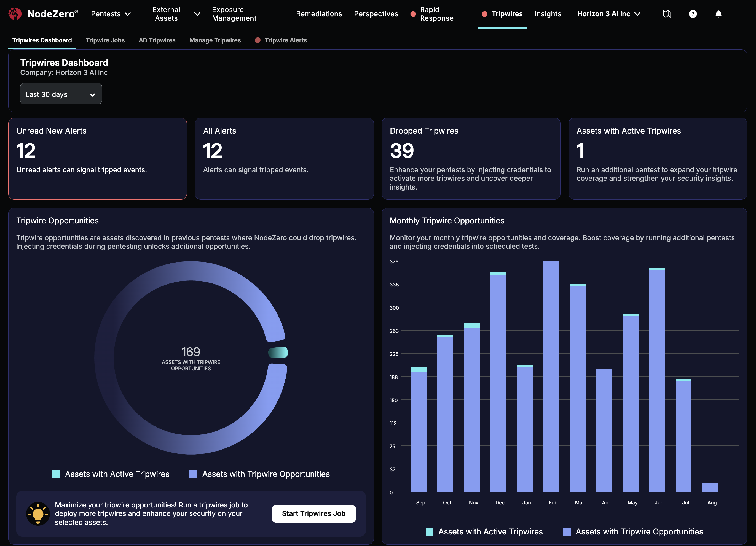Click the red dot beside Rapid Response
Image resolution: width=756 pixels, height=546 pixels.
413,14
